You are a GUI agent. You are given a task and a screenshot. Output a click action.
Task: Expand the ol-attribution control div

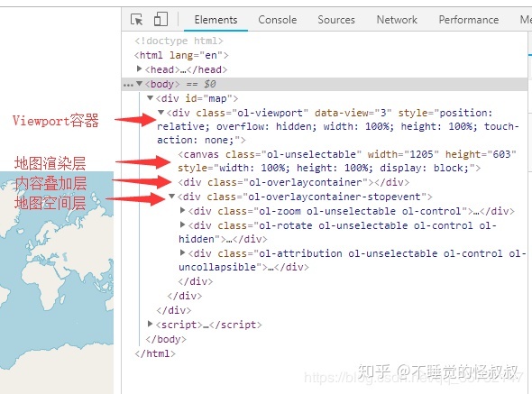click(182, 252)
